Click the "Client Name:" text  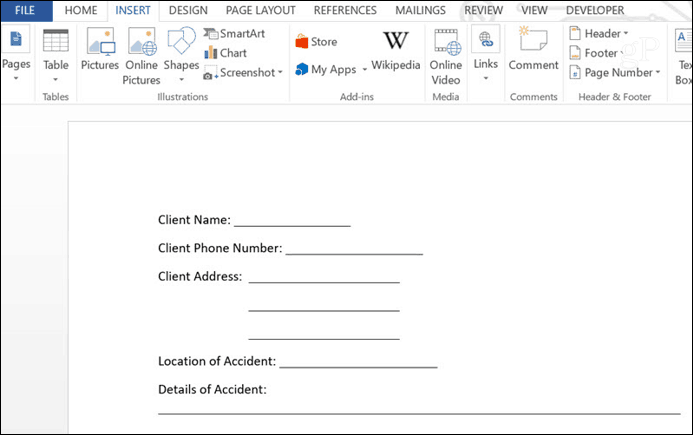click(194, 220)
